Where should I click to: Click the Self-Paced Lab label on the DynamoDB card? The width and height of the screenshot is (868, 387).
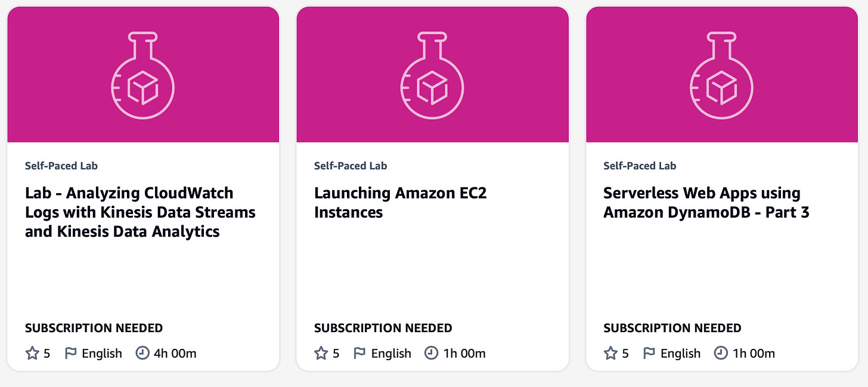(x=640, y=166)
